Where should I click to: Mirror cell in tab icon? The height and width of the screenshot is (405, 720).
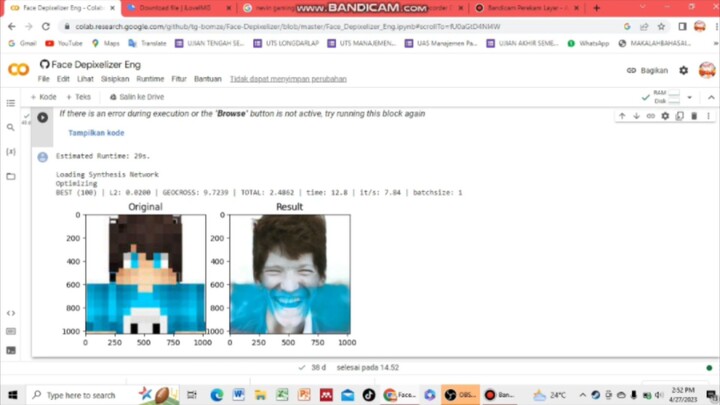pos(680,116)
